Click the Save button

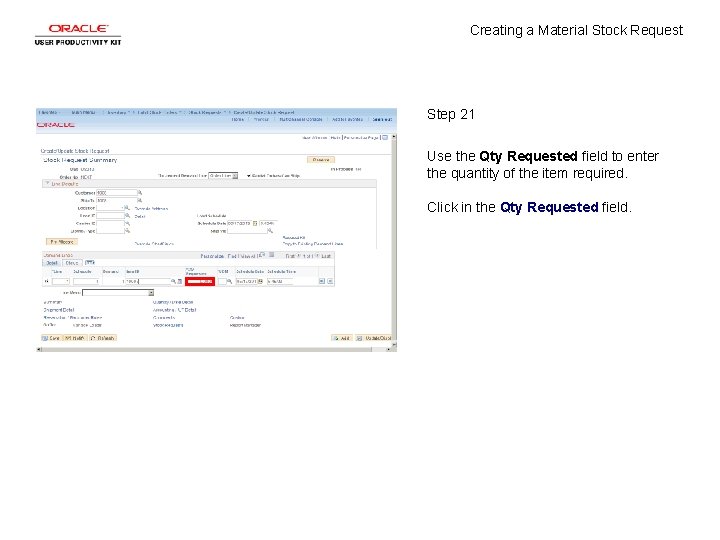pos(51,338)
